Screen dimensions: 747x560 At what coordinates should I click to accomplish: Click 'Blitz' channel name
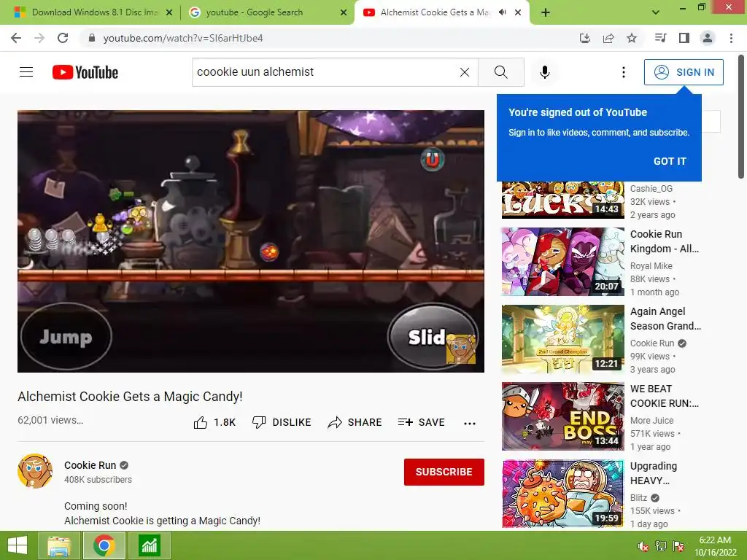[638, 497]
